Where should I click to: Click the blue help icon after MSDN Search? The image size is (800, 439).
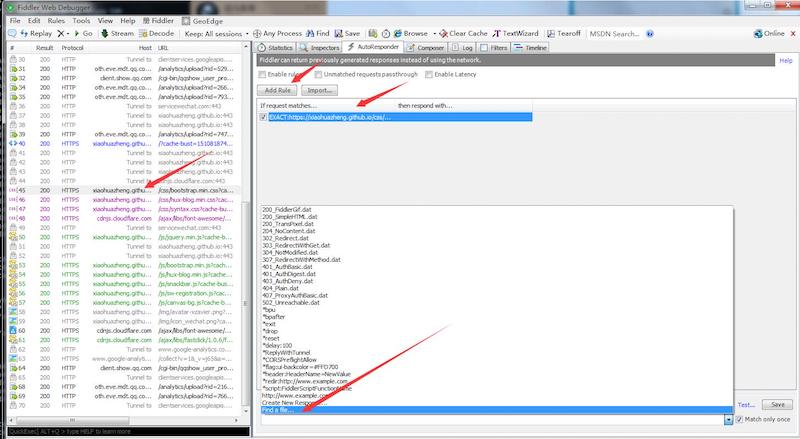tap(649, 34)
